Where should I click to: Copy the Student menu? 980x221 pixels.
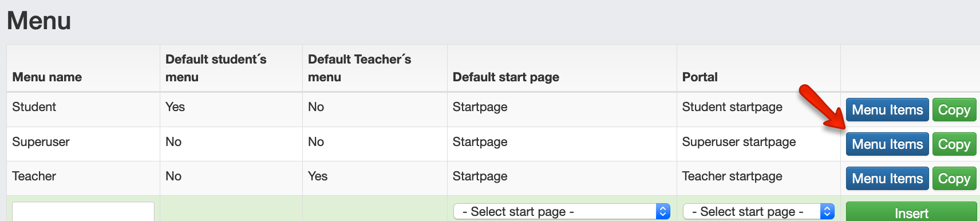954,110
